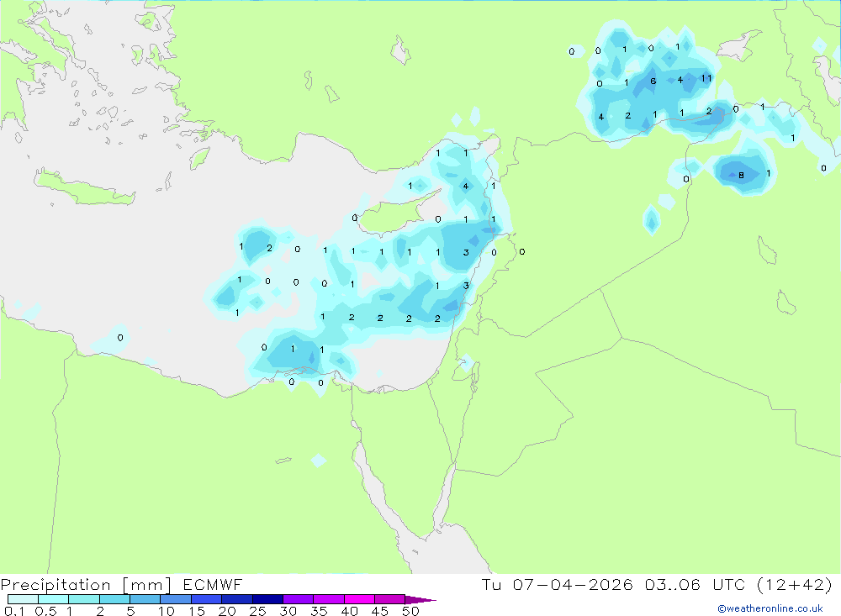Viewport: 841px width, 616px height.
Task: Click the 1–2 mm legend swatch
Action: pyautogui.click(x=83, y=599)
